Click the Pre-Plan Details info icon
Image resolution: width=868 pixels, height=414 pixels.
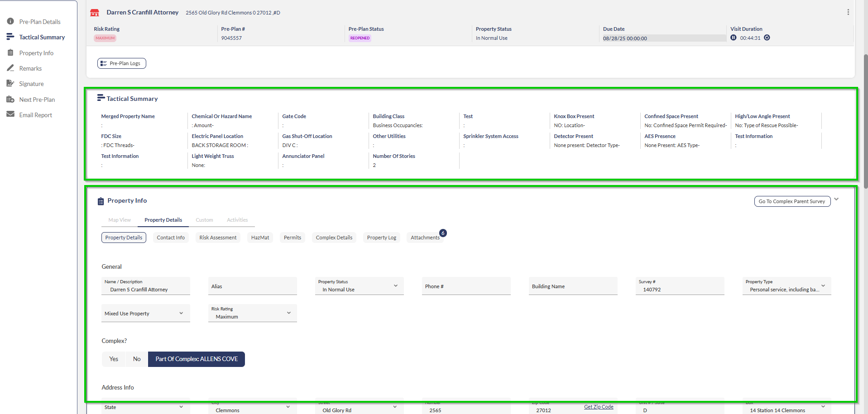pyautogui.click(x=10, y=21)
